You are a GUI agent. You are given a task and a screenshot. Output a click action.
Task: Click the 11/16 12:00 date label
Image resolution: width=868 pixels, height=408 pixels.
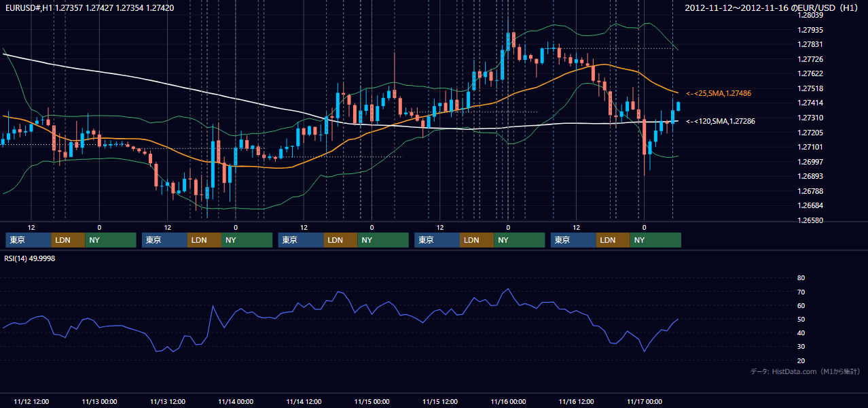coord(577,401)
